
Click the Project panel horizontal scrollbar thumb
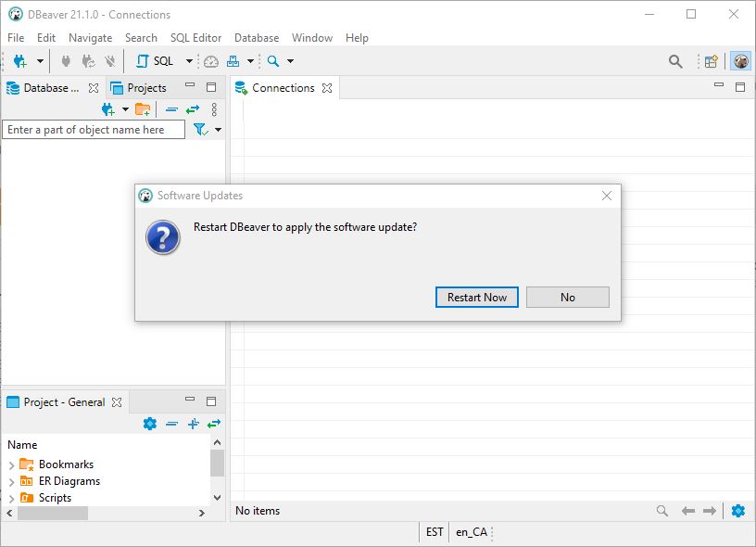click(53, 513)
